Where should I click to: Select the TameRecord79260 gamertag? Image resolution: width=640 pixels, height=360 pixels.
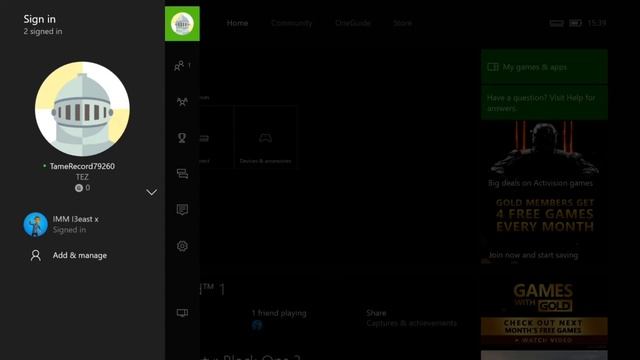tap(82, 166)
